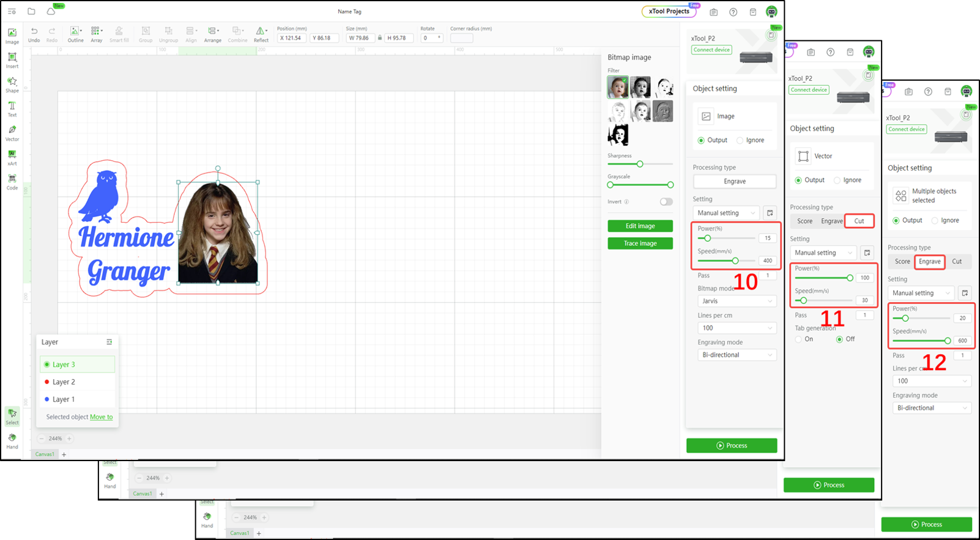Switch to Engrave tab in middle window
This screenshot has height=540, width=980.
pos(832,221)
